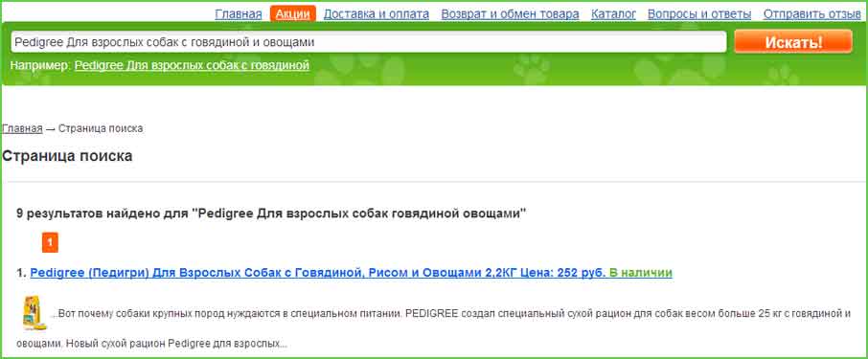Click example query Pedigree Для взрослых собак с говядиной
The width and height of the screenshot is (868, 359).
pos(192,65)
